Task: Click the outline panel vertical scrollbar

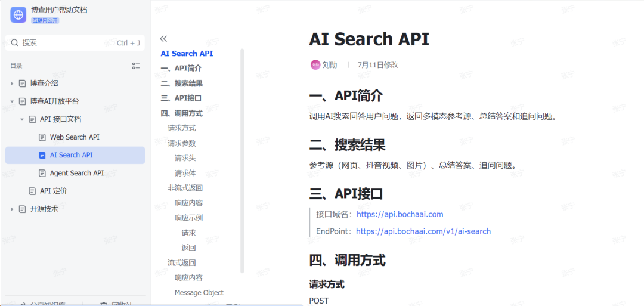Action: point(242,161)
